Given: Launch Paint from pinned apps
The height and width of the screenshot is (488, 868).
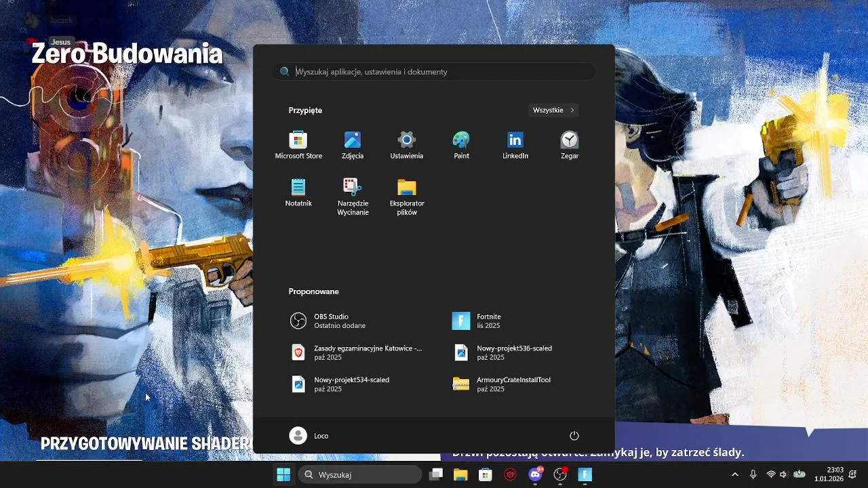Looking at the screenshot, I should (x=461, y=146).
